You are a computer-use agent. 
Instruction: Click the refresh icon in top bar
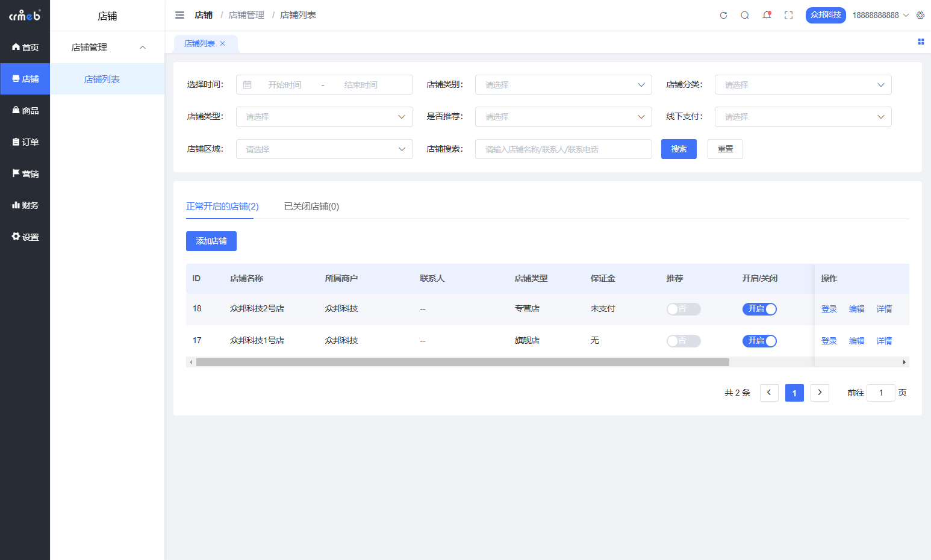coord(723,15)
